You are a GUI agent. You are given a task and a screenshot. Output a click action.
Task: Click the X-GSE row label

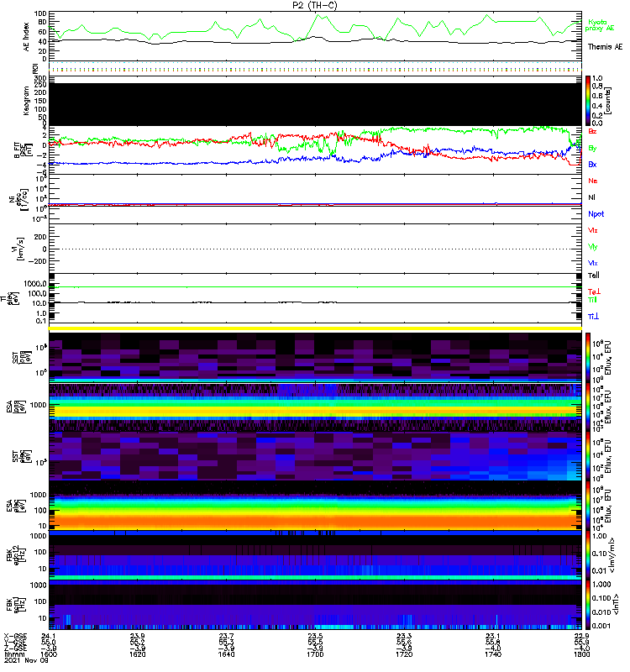[15, 636]
